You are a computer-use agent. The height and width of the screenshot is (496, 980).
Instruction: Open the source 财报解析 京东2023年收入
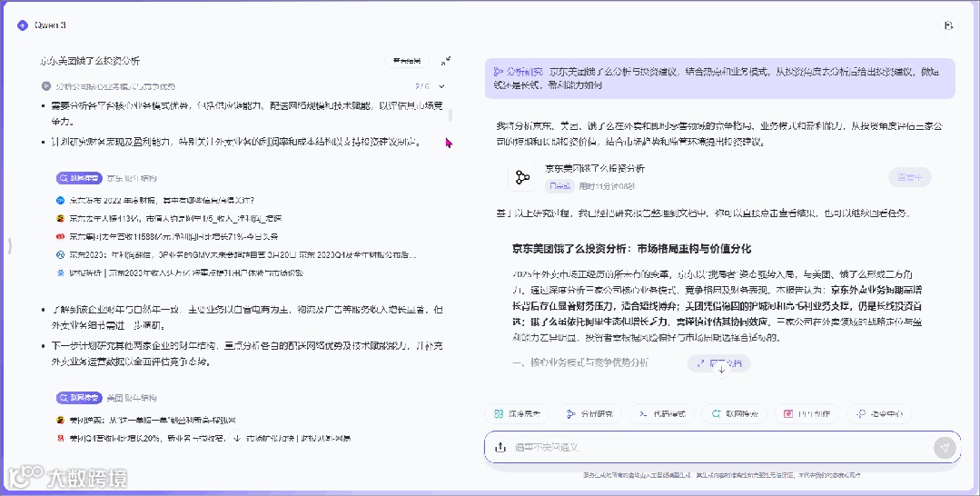185,273
